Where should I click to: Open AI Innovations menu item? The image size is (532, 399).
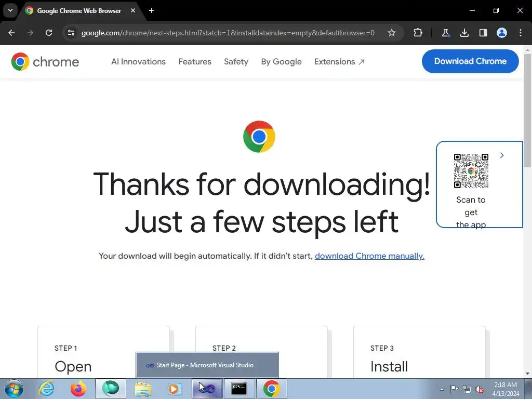point(138,62)
